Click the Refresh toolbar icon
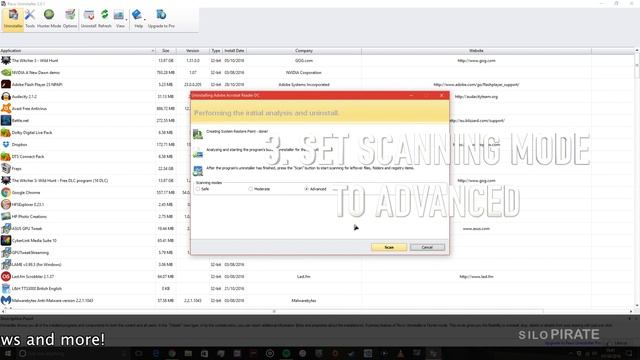640x360 pixels. (105, 19)
